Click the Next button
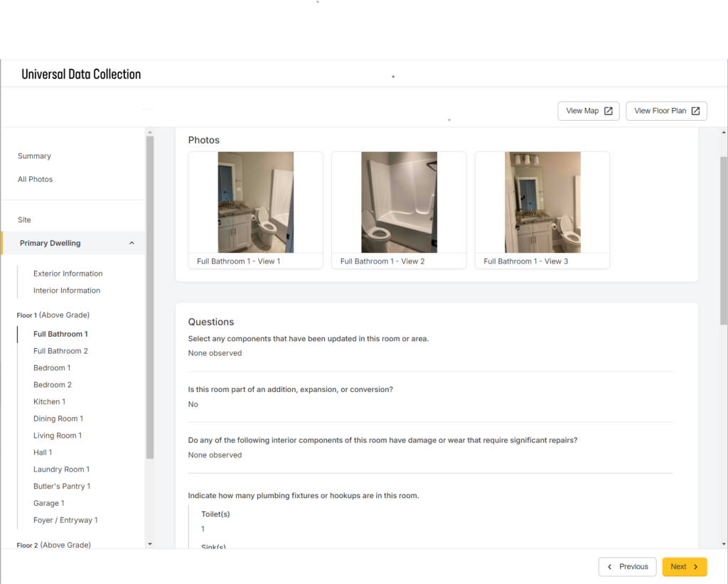This screenshot has height=584, width=728. tap(685, 566)
